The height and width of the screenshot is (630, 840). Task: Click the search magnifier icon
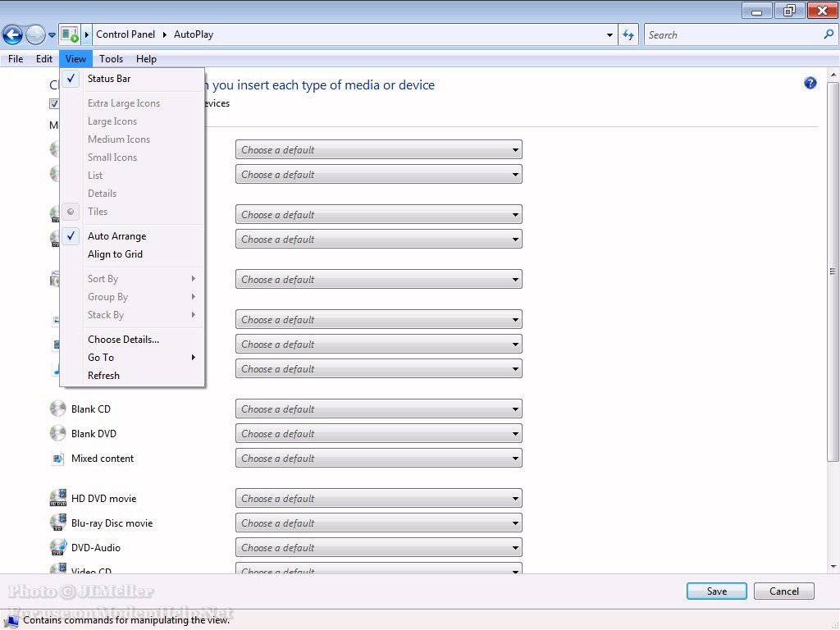[829, 34]
